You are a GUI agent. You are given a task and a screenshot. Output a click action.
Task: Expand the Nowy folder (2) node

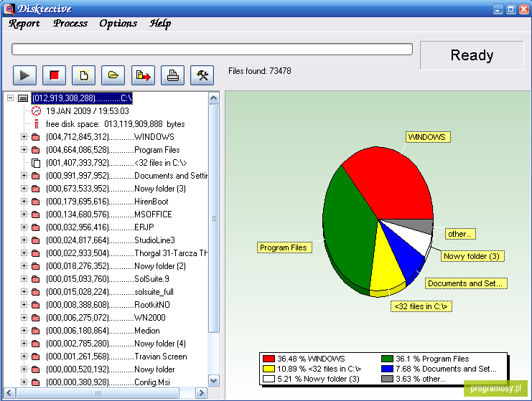click(24, 265)
